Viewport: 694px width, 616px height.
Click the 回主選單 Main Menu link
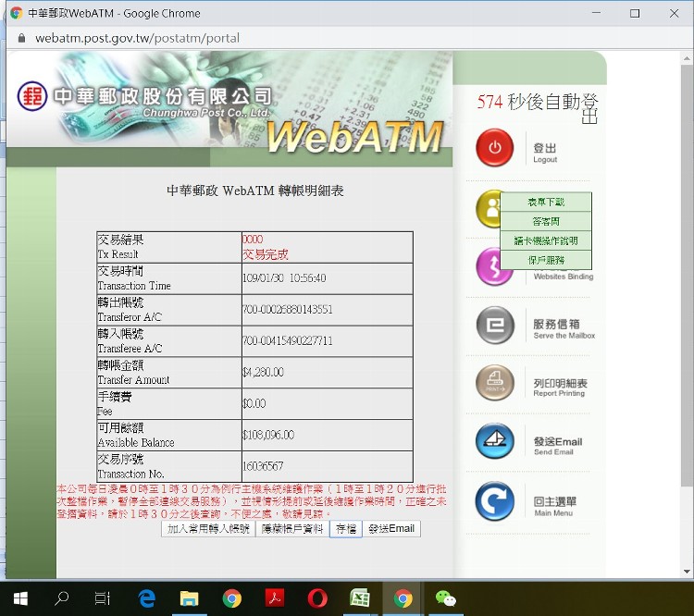(x=554, y=506)
